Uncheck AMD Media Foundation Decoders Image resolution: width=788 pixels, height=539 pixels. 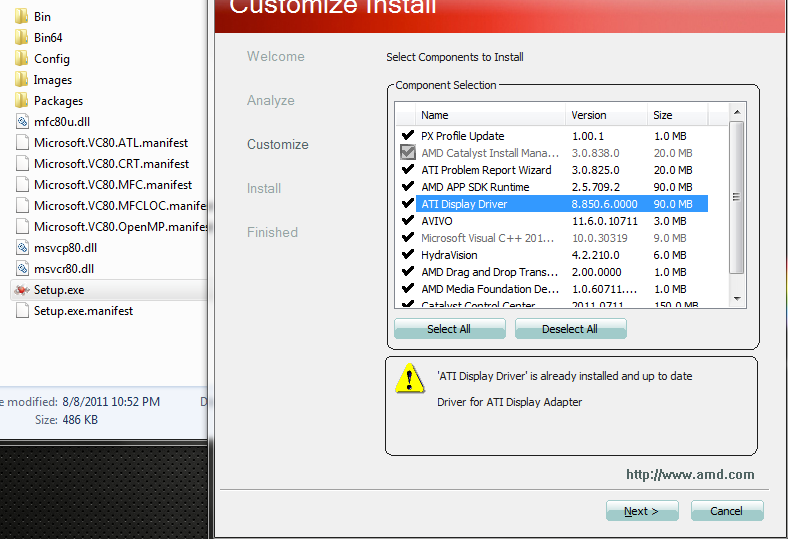point(408,289)
